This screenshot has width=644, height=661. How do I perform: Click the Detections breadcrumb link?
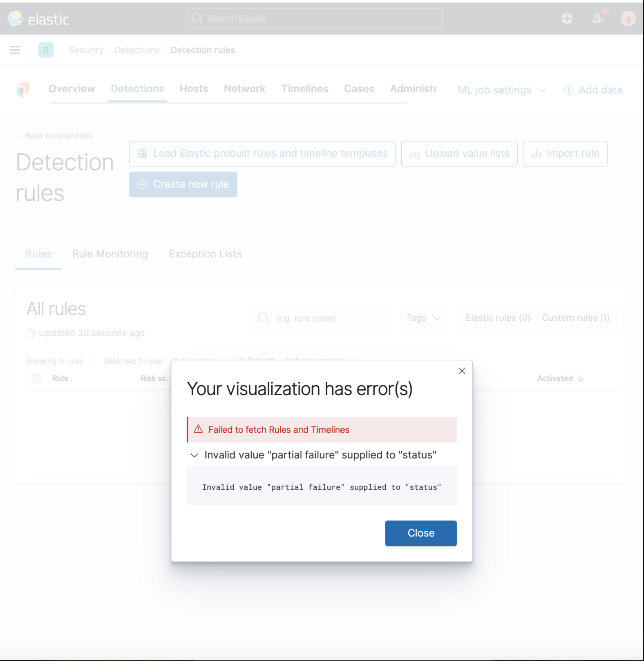pos(137,50)
